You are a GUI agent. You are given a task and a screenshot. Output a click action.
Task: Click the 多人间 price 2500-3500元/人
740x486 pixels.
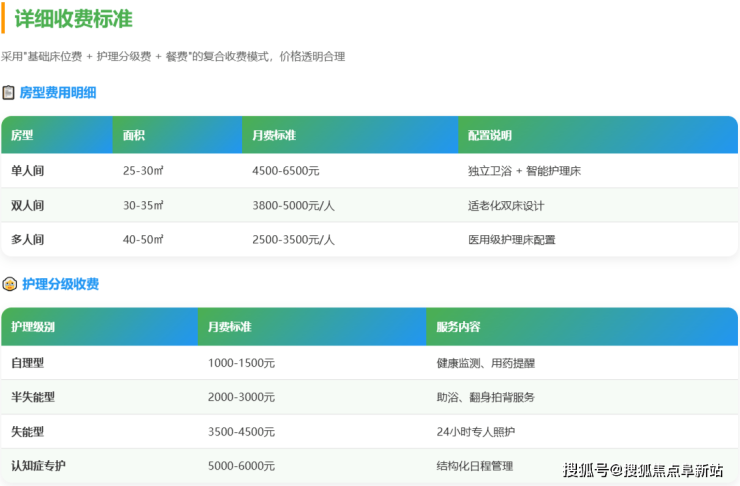click(293, 240)
